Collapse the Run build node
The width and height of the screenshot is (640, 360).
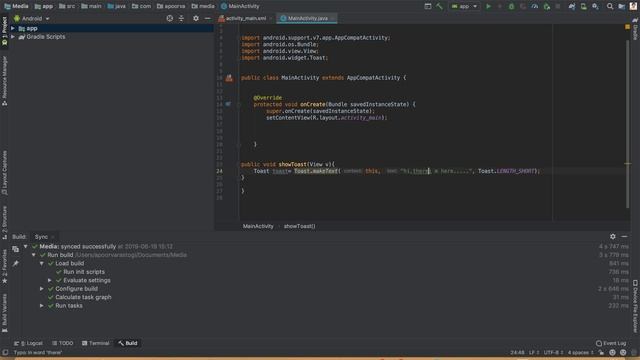click(34, 255)
